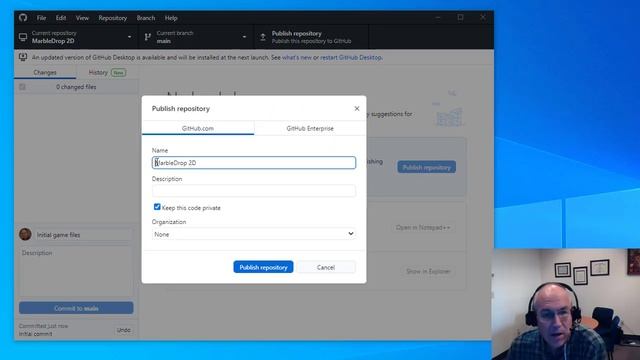Uncheck Keep this code private
The image size is (640, 360).
click(x=157, y=207)
